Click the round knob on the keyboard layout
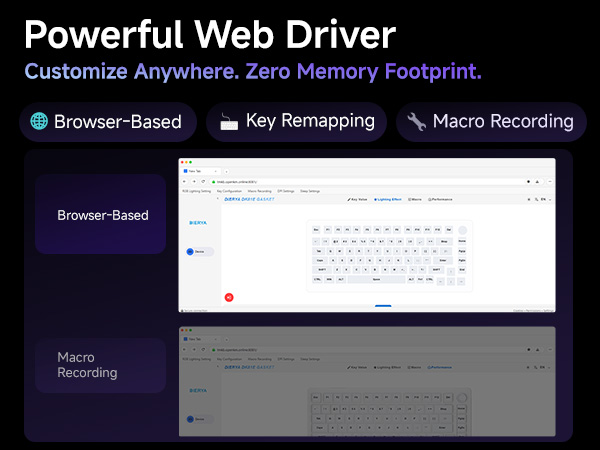Image resolution: width=600 pixels, height=450 pixels. click(462, 230)
